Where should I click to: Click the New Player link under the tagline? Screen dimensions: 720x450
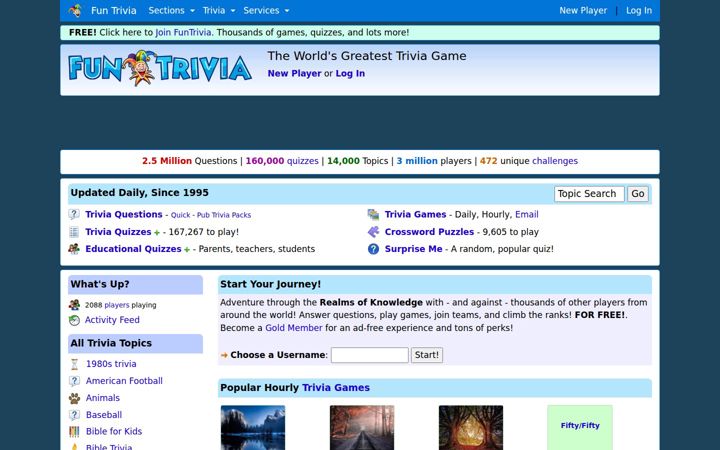[x=294, y=73]
